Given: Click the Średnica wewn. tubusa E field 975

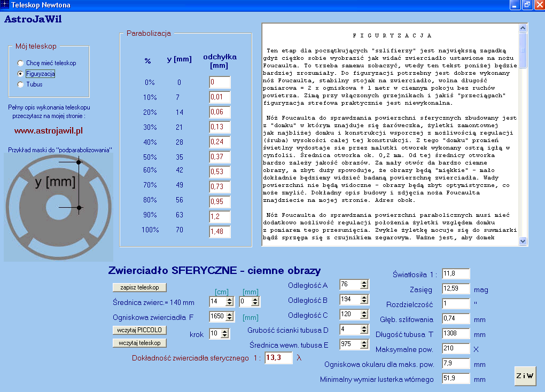Looking at the screenshot, I should pyautogui.click(x=350, y=344).
